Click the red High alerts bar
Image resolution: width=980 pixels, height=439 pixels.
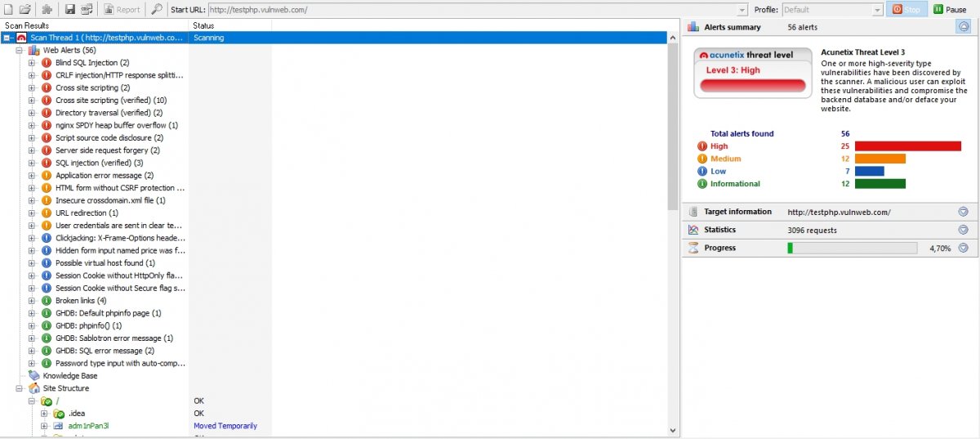(908, 146)
